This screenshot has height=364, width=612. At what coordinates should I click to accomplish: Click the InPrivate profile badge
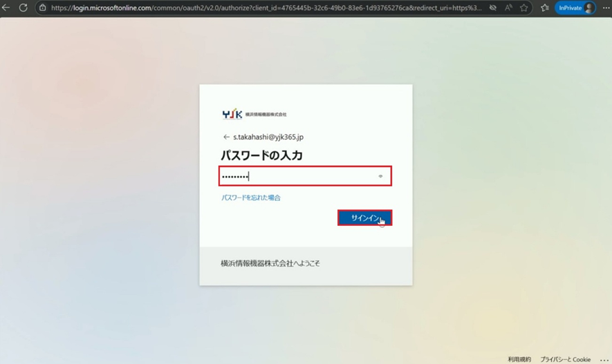[575, 8]
